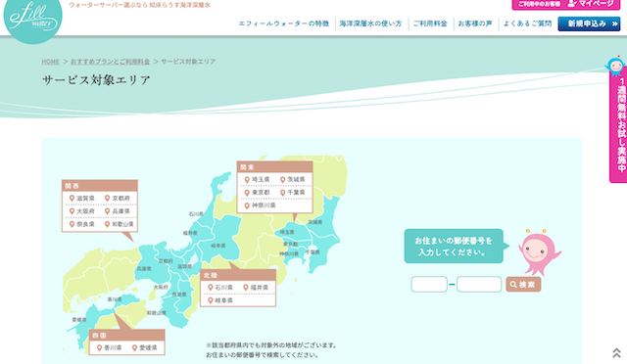Focus the second postal code field
Image resolution: width=627 pixels, height=364 pixels.
[x=479, y=285]
